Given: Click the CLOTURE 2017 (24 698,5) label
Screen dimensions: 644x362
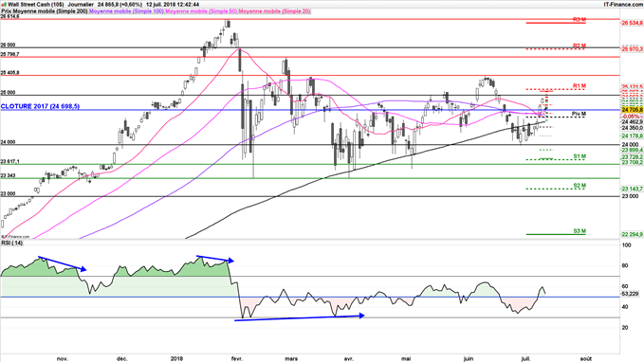Looking at the screenshot, I should point(40,106).
